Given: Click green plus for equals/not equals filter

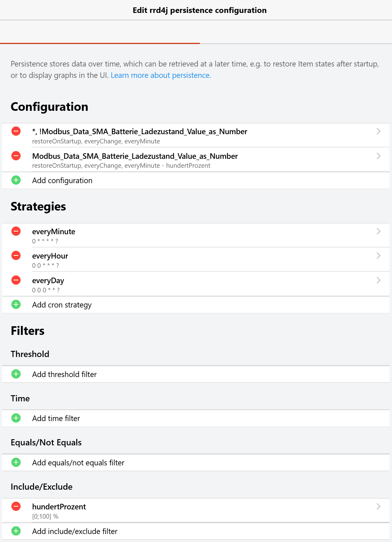Looking at the screenshot, I should tap(16, 462).
